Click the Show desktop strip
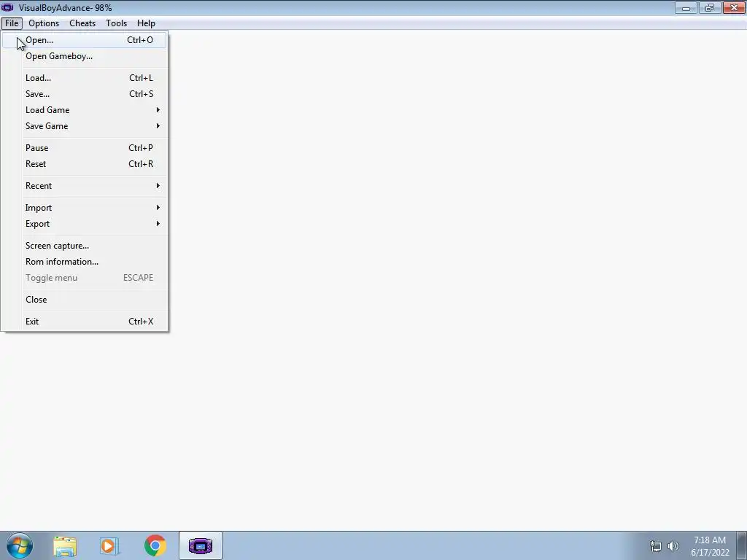747x560 pixels. (x=742, y=545)
